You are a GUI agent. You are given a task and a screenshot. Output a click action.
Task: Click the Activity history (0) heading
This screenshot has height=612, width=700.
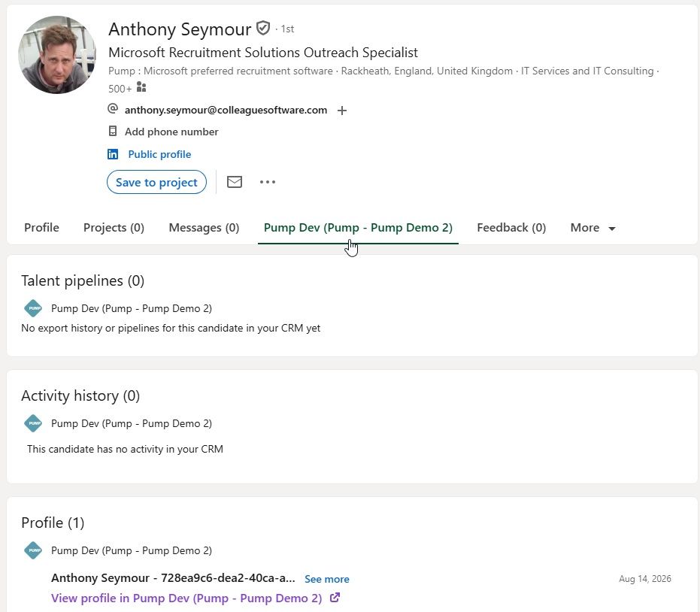click(80, 396)
